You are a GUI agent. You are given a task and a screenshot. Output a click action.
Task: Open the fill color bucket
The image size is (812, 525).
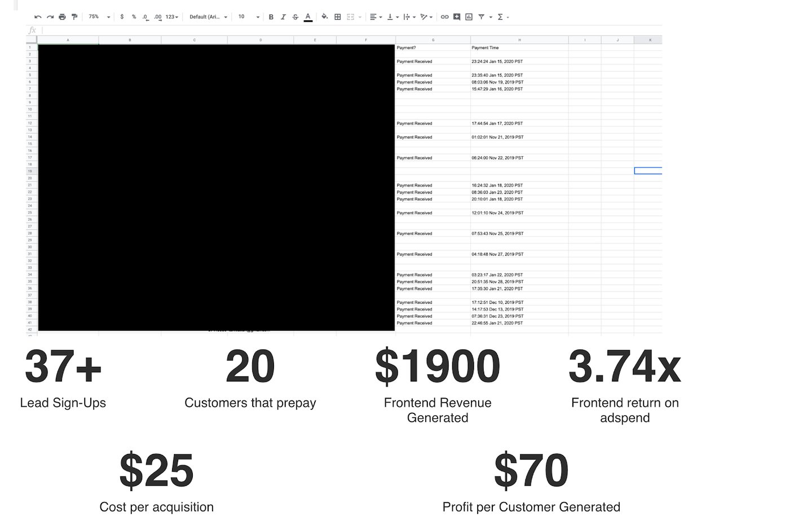tap(325, 17)
